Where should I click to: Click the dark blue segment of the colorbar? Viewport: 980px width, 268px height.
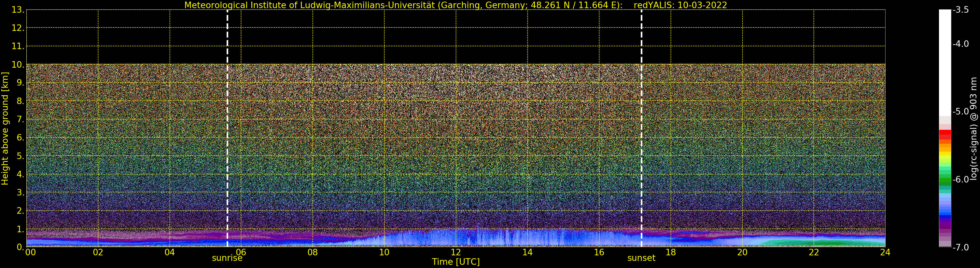pyautogui.click(x=945, y=217)
